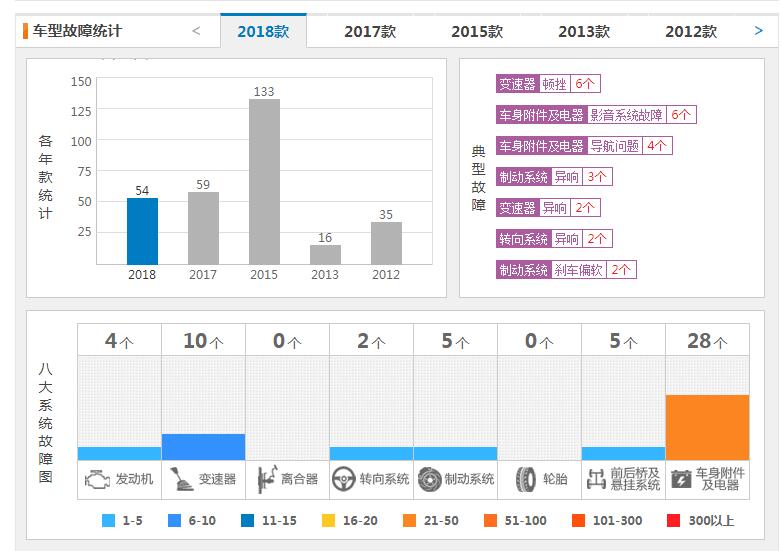
Task: Click the orange marker beside 车型故障统计
Action: [x=25, y=31]
